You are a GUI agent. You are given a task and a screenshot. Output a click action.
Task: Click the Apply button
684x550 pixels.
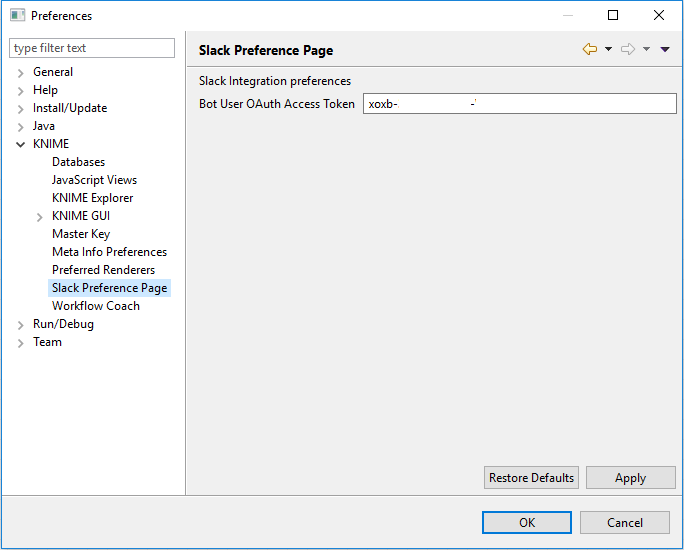[630, 478]
